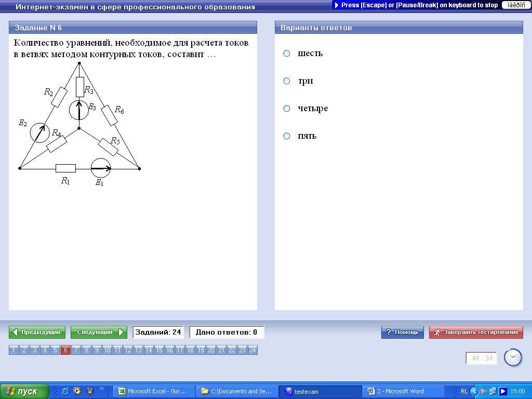Jump to question number 20

click(211, 350)
